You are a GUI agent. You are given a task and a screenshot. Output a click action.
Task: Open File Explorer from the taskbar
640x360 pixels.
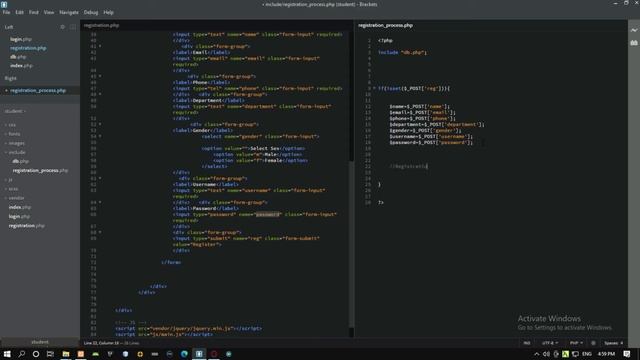pyautogui.click(x=66, y=354)
